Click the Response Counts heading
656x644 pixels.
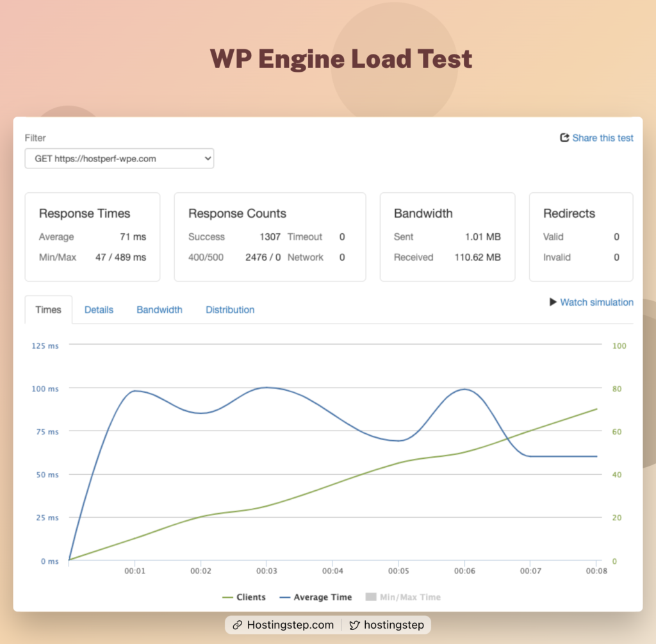tap(237, 213)
